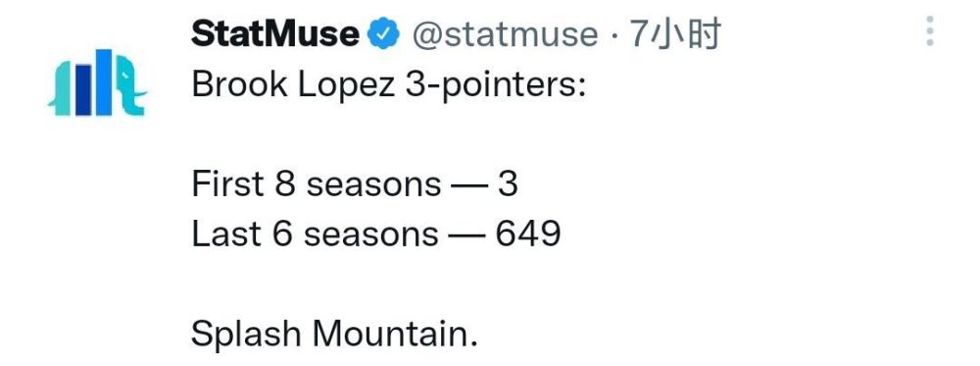Screen dimensions: 980x366
Task: Click the 7小时 timestamp
Action: [x=674, y=33]
